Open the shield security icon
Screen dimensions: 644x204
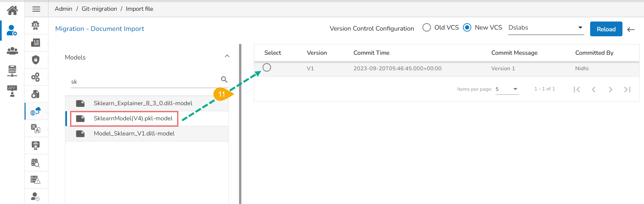(x=36, y=60)
